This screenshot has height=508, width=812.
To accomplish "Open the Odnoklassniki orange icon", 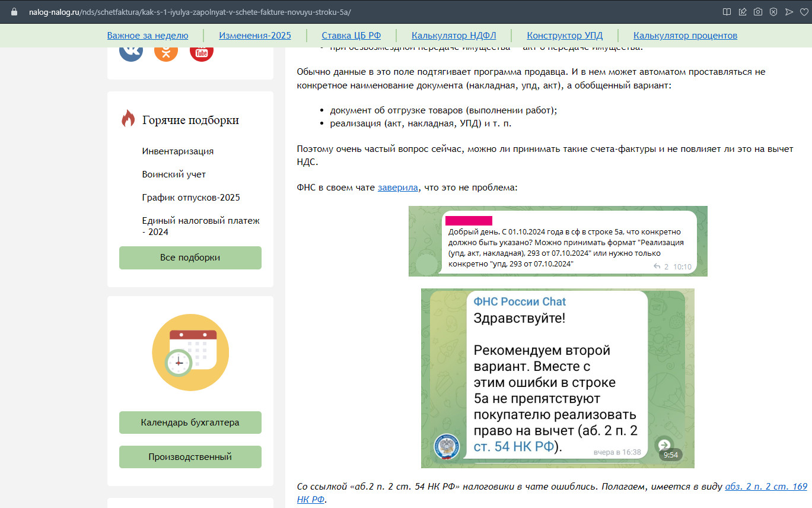I will click(x=166, y=51).
